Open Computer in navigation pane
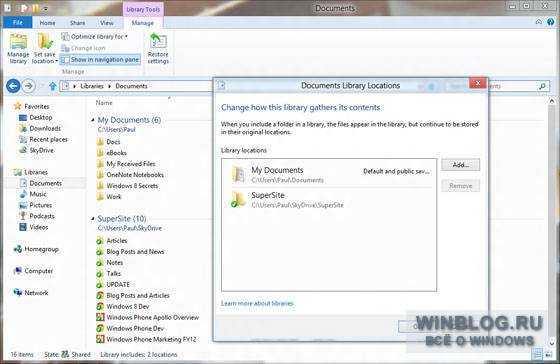The image size is (560, 364). coord(33,271)
